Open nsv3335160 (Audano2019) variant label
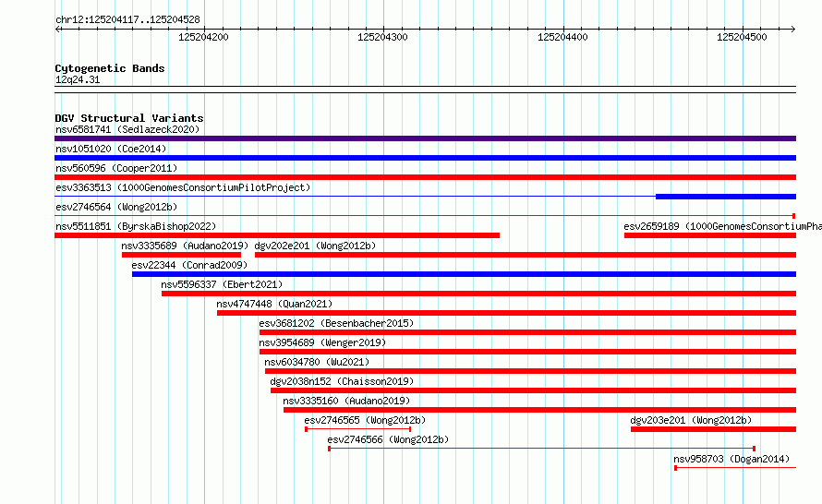Image resolution: width=822 pixels, height=504 pixels. click(x=346, y=401)
